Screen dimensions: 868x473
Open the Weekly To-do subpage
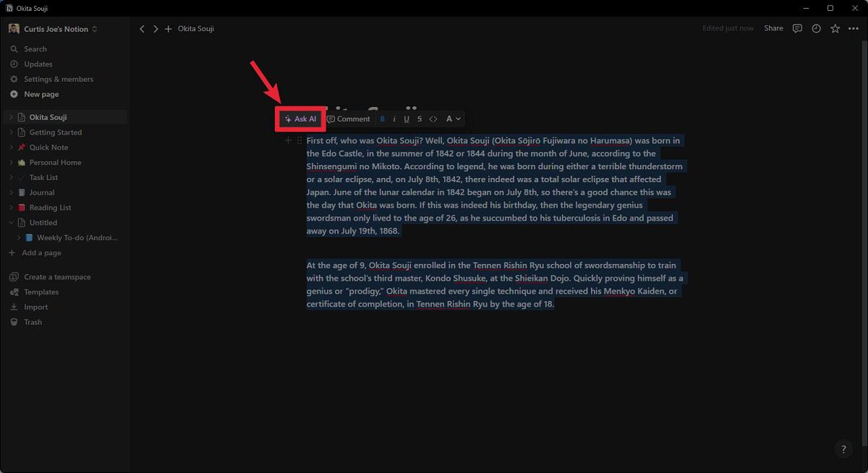[x=77, y=238]
